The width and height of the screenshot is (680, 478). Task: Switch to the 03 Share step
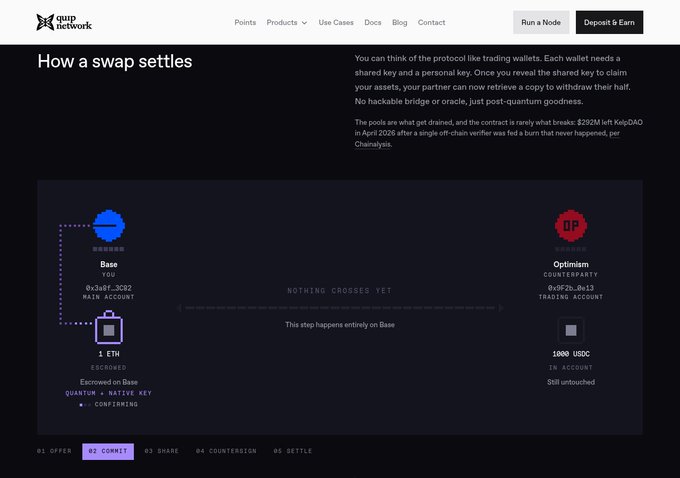[x=161, y=451]
